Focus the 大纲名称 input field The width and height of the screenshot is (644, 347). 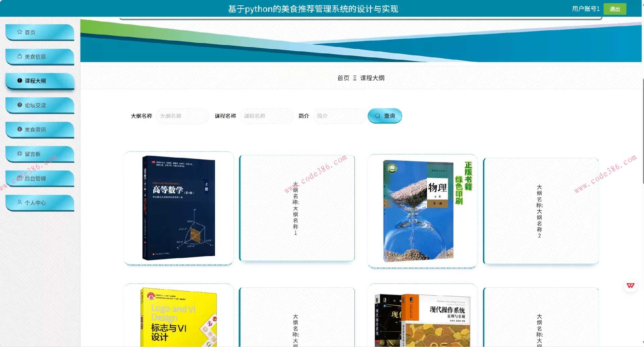[183, 115]
